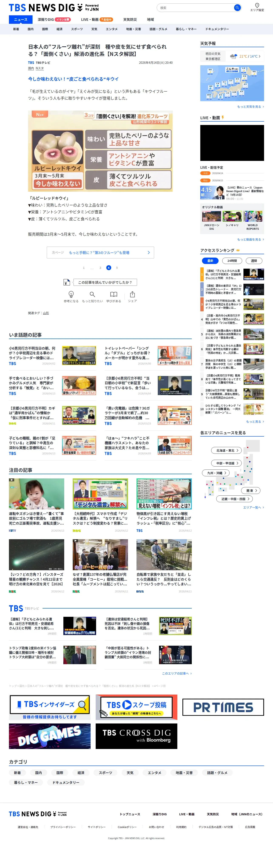Expand ranking もっと見る link
273x868 pixels.
[255, 421]
